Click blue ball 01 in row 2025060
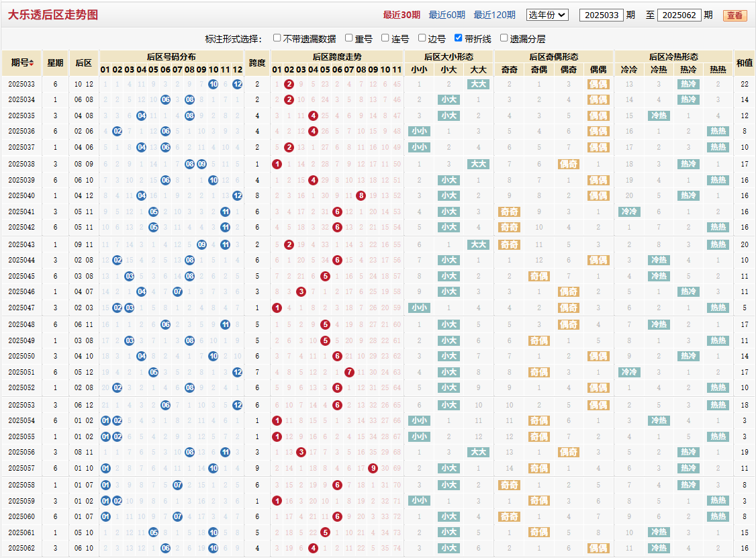 tap(105, 516)
